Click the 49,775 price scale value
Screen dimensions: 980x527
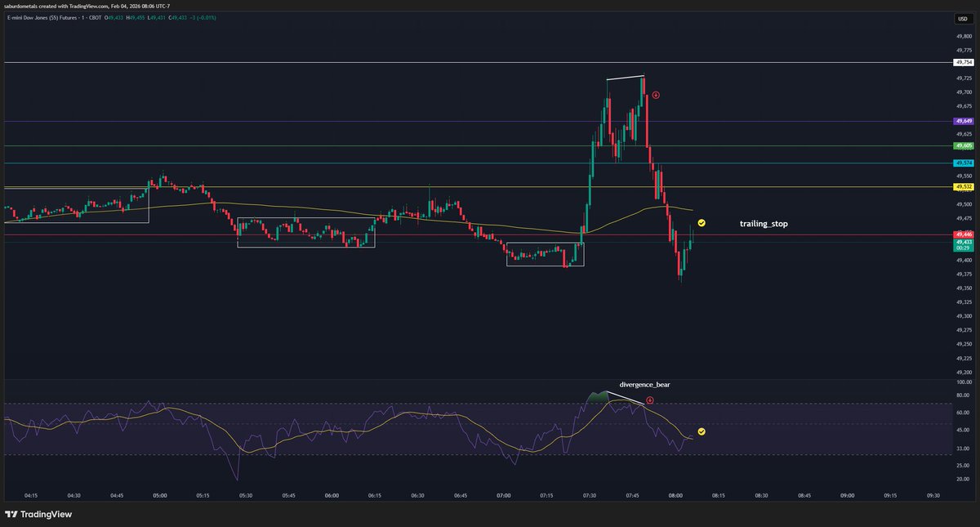[x=964, y=51]
